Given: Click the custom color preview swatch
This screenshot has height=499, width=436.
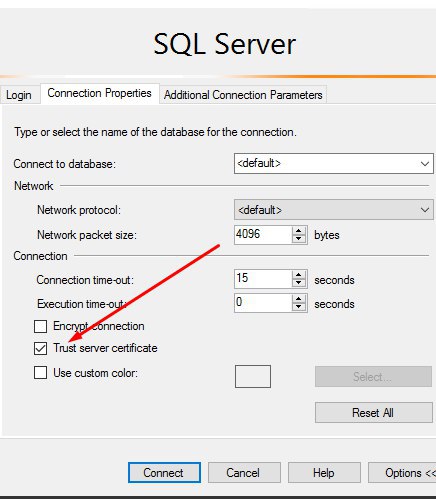Looking at the screenshot, I should coord(253,376).
